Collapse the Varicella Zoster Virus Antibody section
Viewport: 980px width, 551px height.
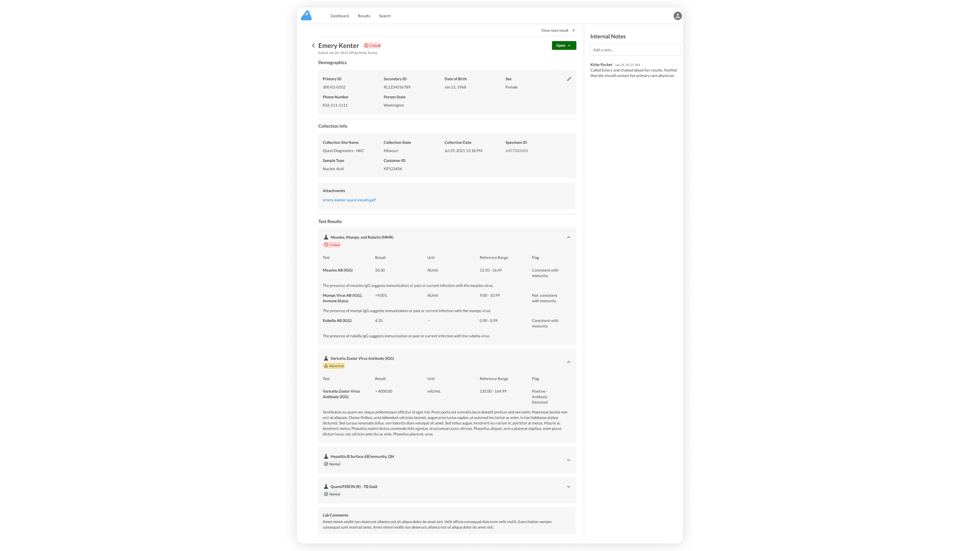click(x=568, y=362)
